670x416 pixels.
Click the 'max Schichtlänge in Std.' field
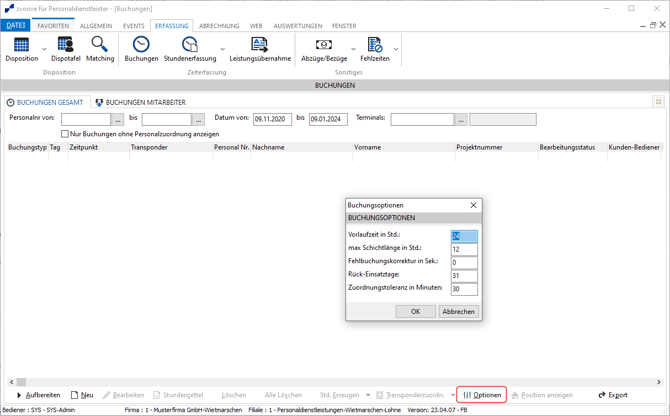click(463, 249)
